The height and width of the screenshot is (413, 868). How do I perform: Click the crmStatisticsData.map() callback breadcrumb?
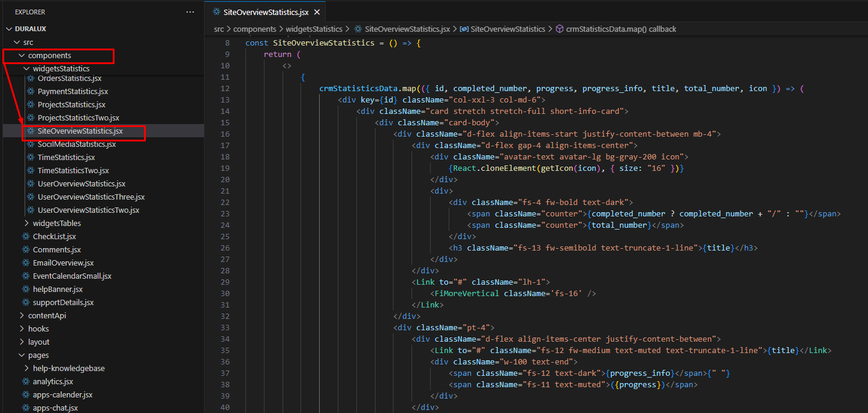621,29
